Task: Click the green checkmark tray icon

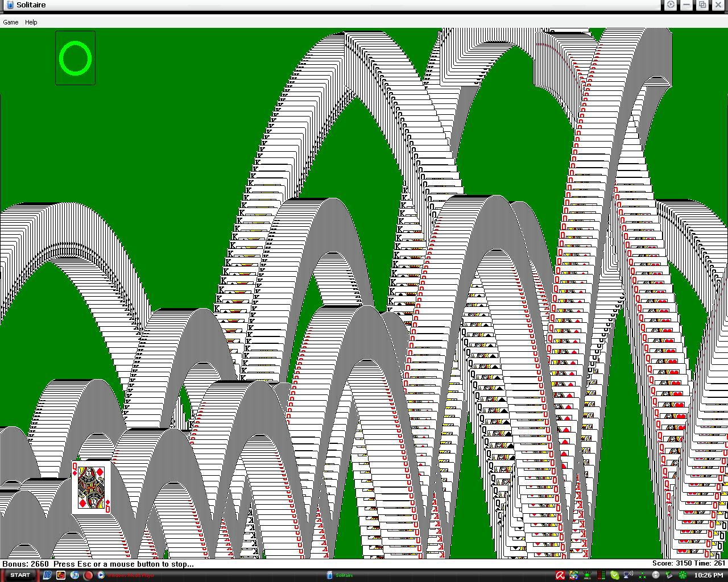Action: coord(615,575)
